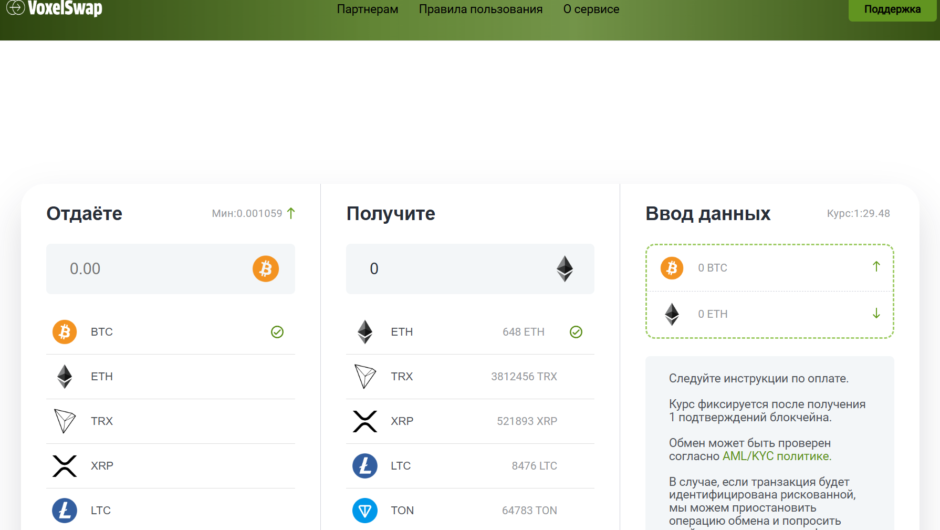
Task: Click the Ethereum icon in Ввод данных box
Action: pyautogui.click(x=672, y=314)
